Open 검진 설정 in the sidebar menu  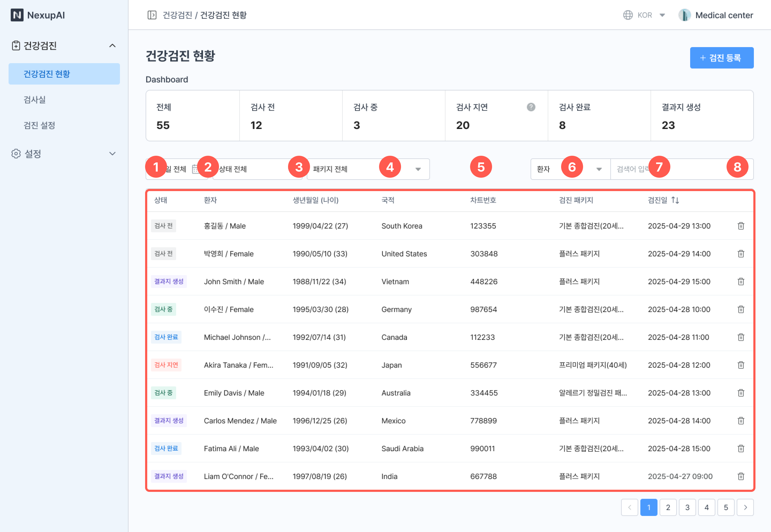pyautogui.click(x=39, y=125)
